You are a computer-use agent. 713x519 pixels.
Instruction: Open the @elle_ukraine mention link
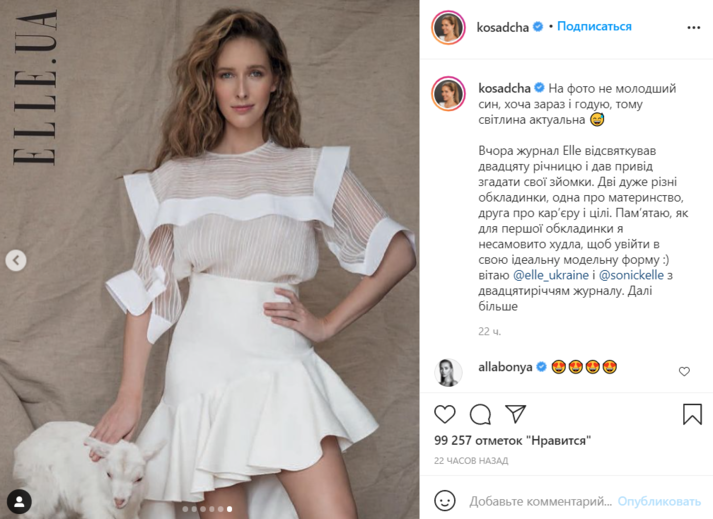551,275
